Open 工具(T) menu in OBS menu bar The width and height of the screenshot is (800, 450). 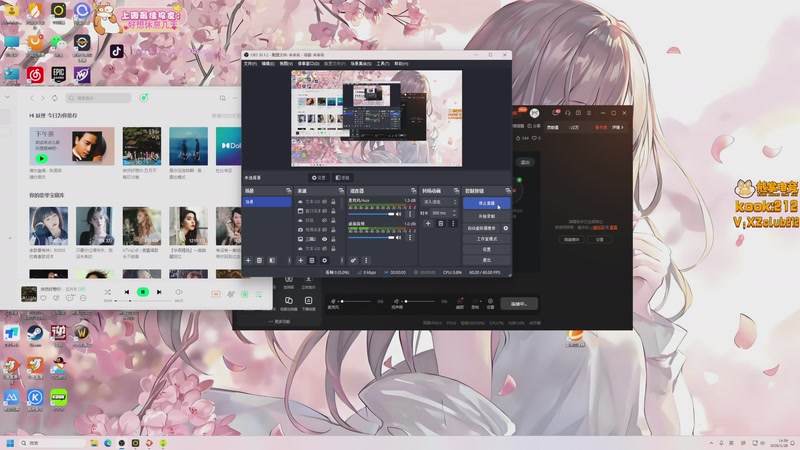coord(383,64)
